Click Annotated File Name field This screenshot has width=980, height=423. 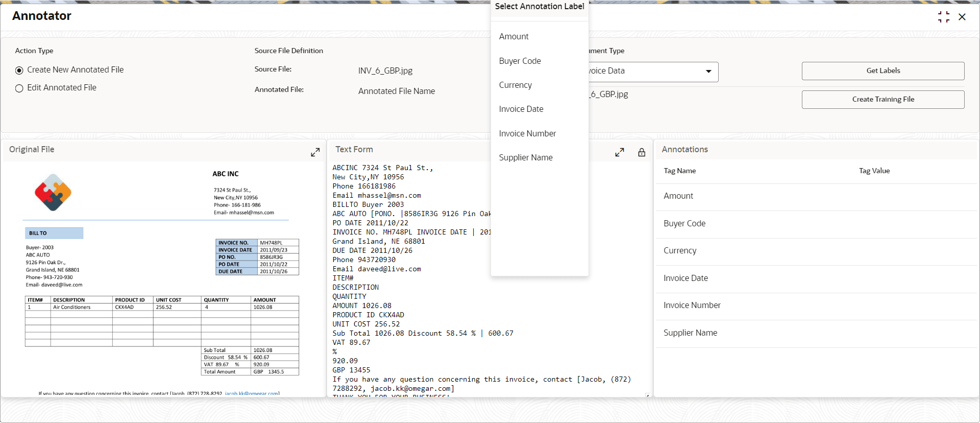click(x=397, y=91)
